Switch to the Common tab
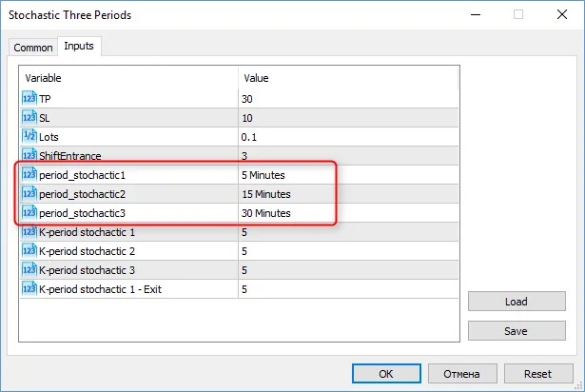585x392 pixels. (x=33, y=48)
